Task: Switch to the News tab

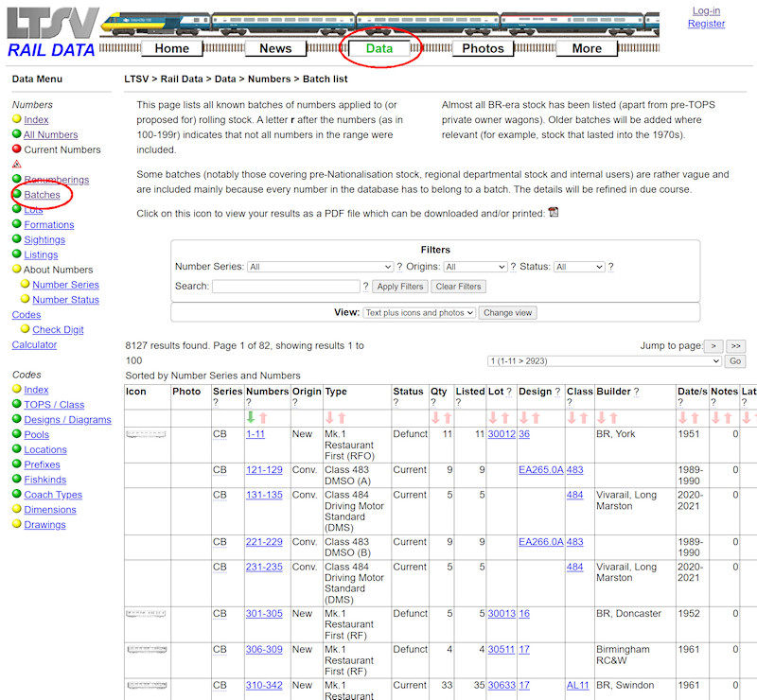Action: [x=275, y=48]
